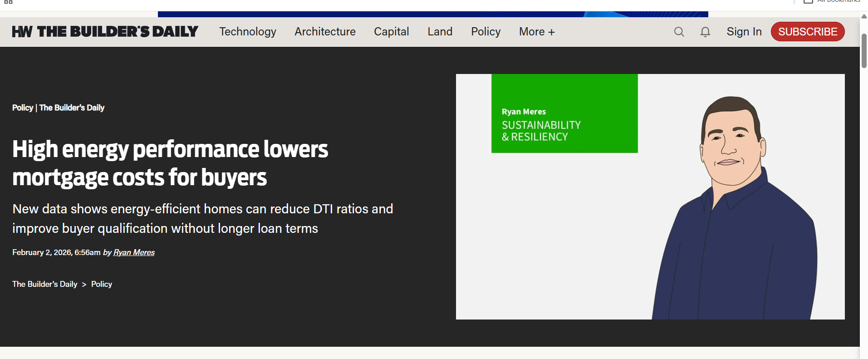Go to the Architecture section

click(325, 32)
